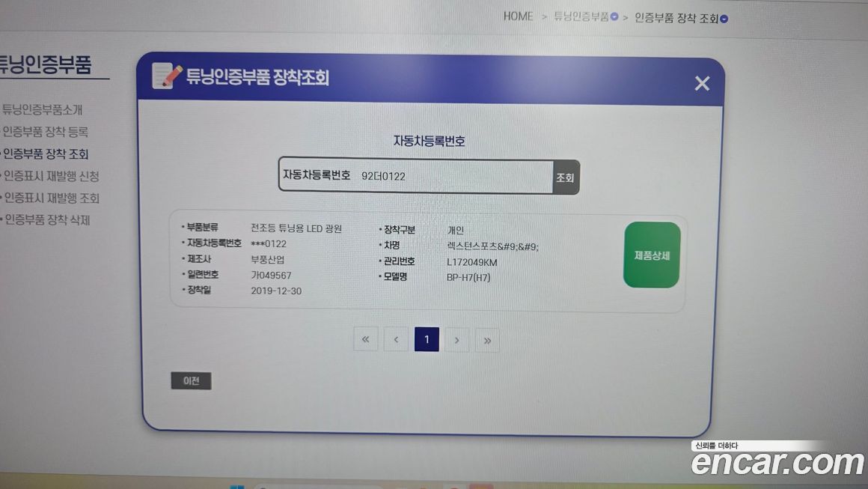This screenshot has width=868, height=489.
Task: Expand the 인증부품 장착 조회 breadcrumb dropdown arrow
Action: click(x=724, y=19)
